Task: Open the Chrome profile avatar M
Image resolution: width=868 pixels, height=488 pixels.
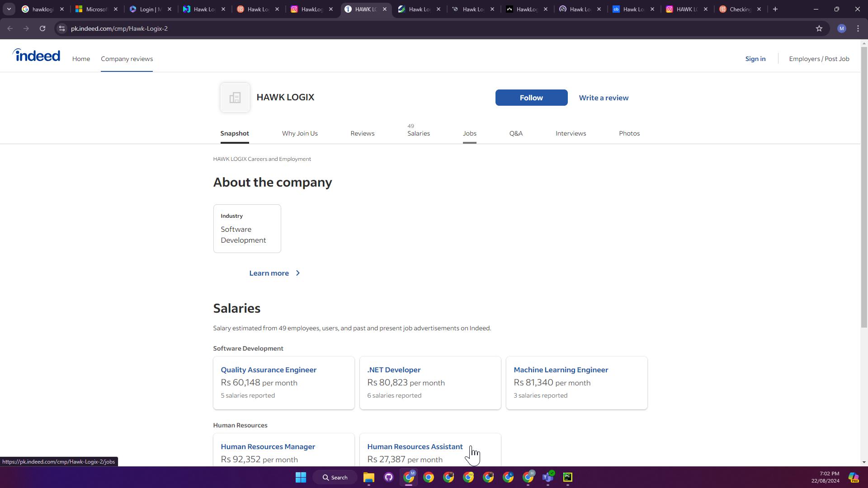Action: 841,28
